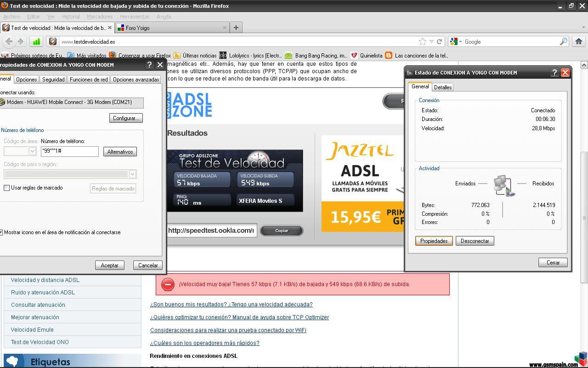Click the search magnifier icon

(x=563, y=41)
